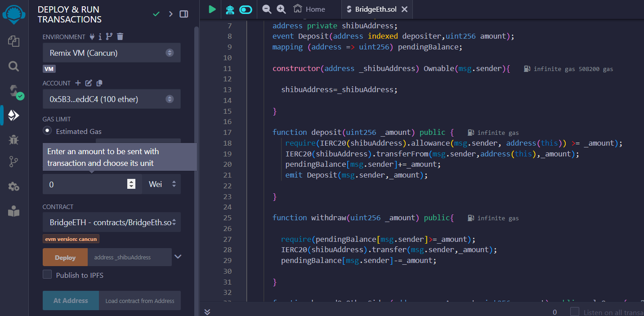Open the Search in files icon
This screenshot has width=644, height=316.
click(x=13, y=67)
